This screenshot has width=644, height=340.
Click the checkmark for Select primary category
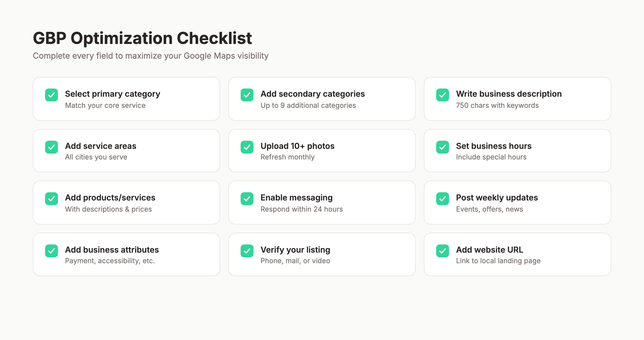coord(52,95)
